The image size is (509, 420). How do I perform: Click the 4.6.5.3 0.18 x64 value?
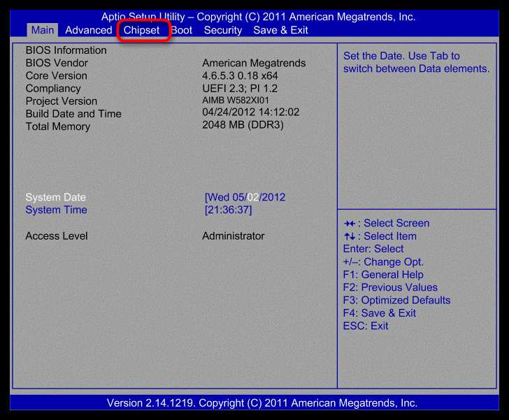240,75
